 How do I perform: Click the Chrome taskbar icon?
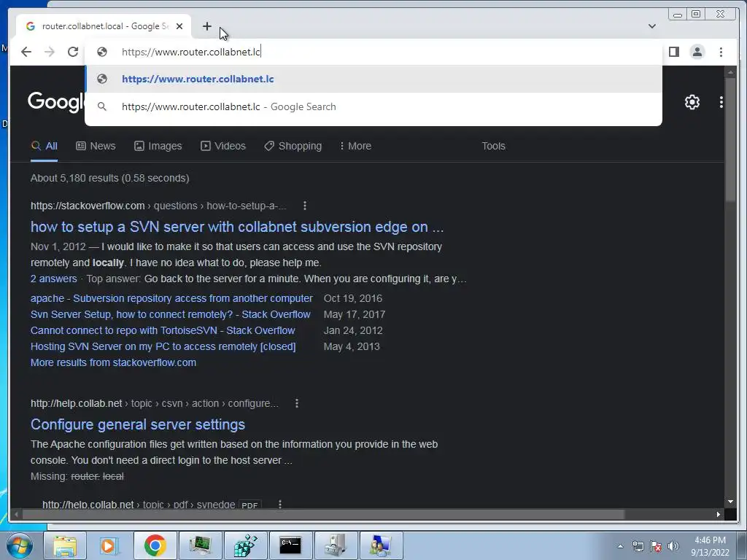pyautogui.click(x=155, y=545)
